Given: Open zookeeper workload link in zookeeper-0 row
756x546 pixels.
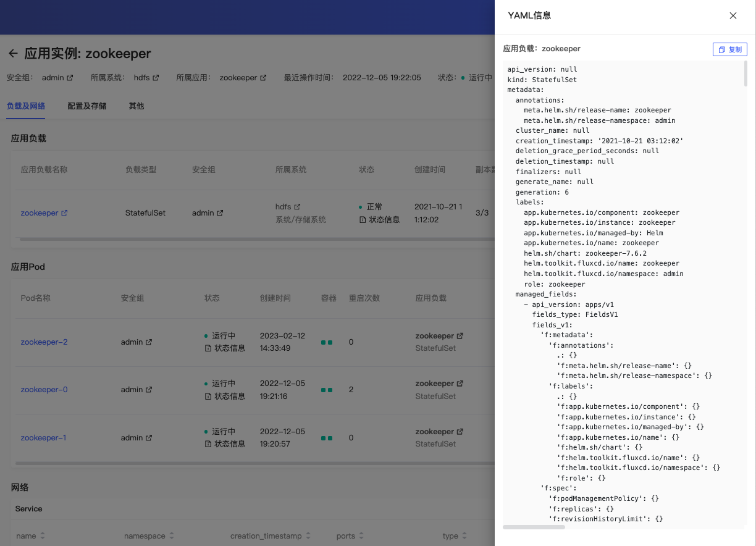Looking at the screenshot, I should 435,384.
